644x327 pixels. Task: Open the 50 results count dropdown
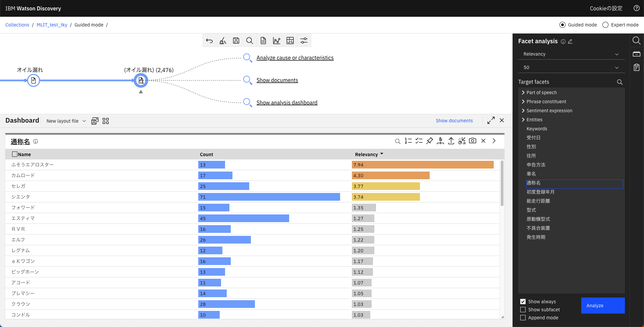[571, 67]
